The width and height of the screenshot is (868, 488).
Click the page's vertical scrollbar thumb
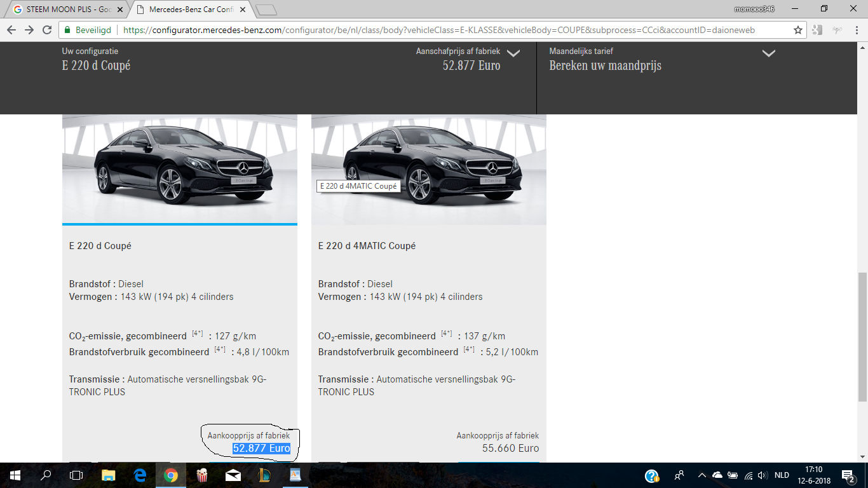862,337
